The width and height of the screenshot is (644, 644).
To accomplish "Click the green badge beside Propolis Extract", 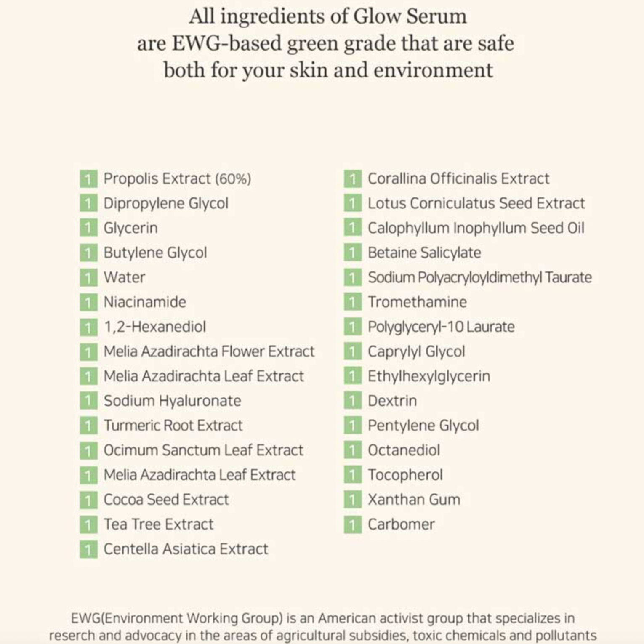I will (88, 179).
